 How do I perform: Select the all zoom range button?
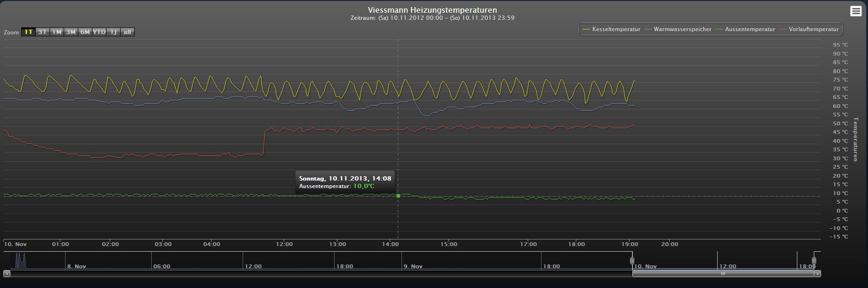(128, 32)
